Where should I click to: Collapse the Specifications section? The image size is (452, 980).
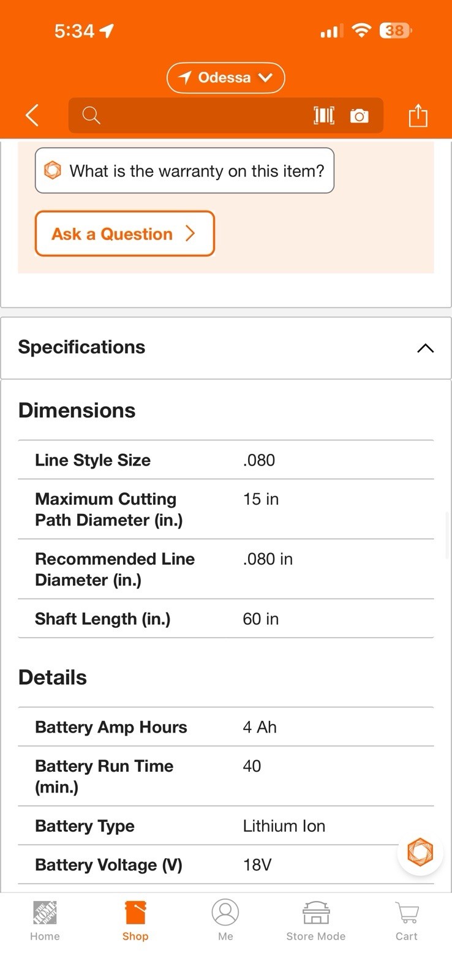pyautogui.click(x=425, y=348)
